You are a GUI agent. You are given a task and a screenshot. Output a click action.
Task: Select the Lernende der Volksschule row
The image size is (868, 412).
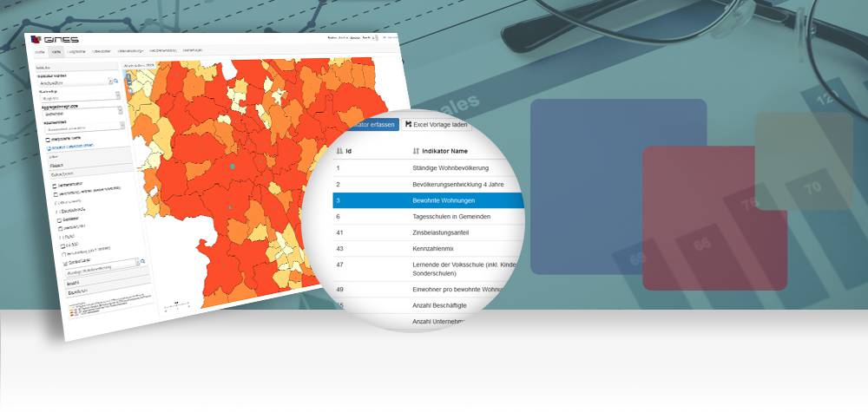(x=428, y=269)
